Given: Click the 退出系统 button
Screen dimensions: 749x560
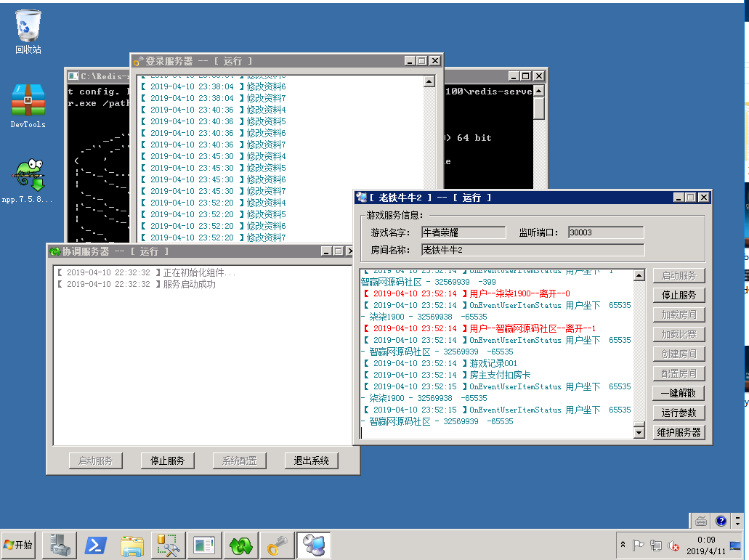Looking at the screenshot, I should coord(312,460).
